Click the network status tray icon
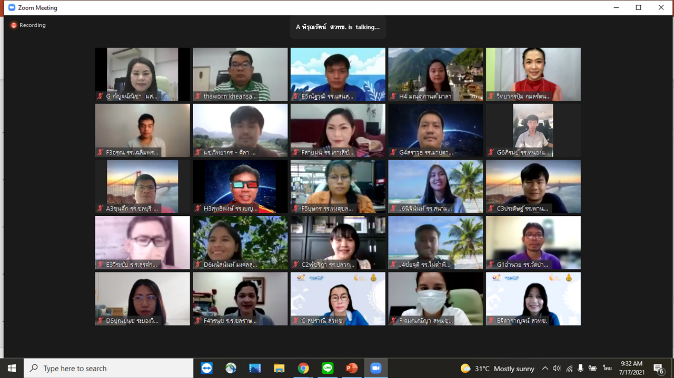This screenshot has width=674, height=378. 569,369
